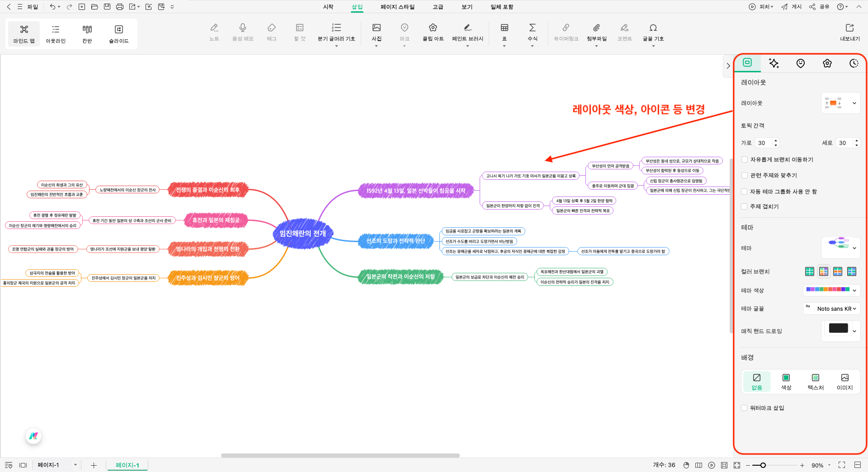
Task: Open the 페이지 스타일 tab
Action: click(397, 7)
